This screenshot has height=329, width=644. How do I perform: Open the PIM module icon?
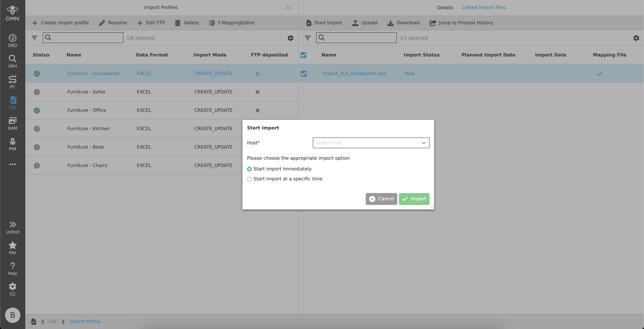[x=12, y=144]
